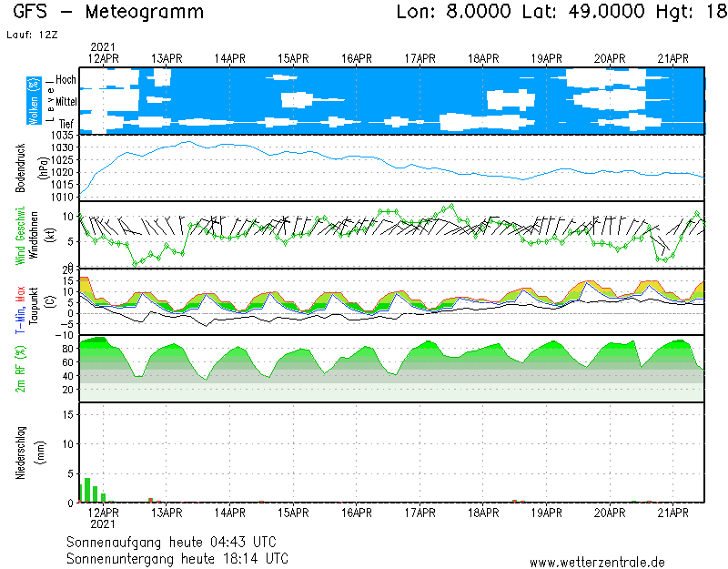
Task: Click the Hoch cloud level label
Action: click(x=66, y=80)
